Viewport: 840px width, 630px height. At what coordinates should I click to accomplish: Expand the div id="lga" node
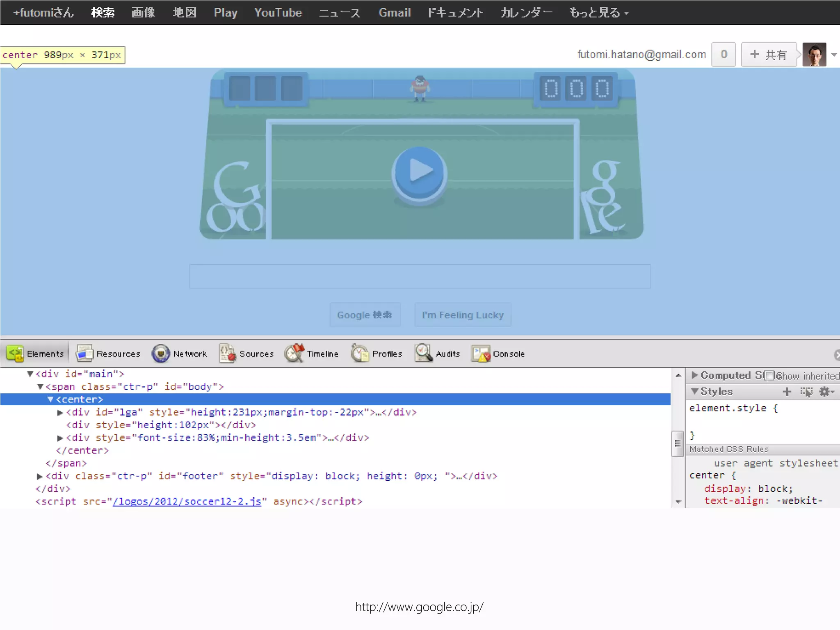60,413
